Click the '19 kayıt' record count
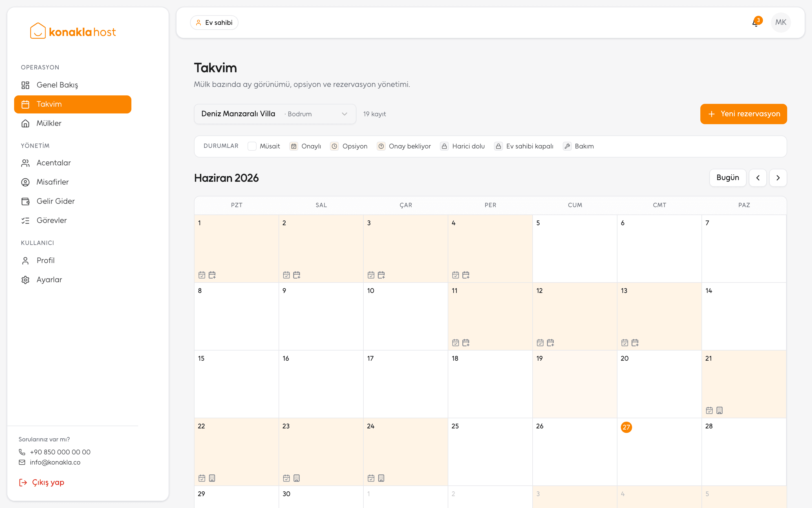The width and height of the screenshot is (812, 508). pyautogui.click(x=374, y=114)
